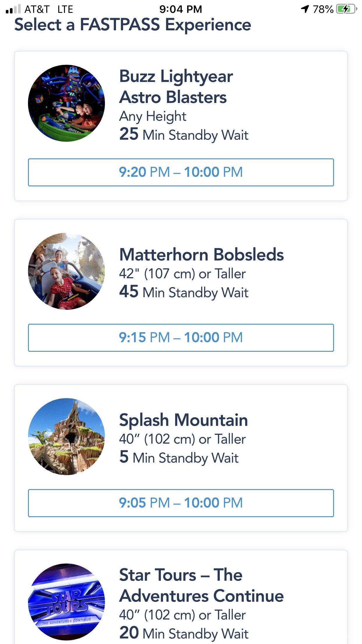Tap the 9:04 PM status bar clock
Screen dimensions: 362x644
181,9
